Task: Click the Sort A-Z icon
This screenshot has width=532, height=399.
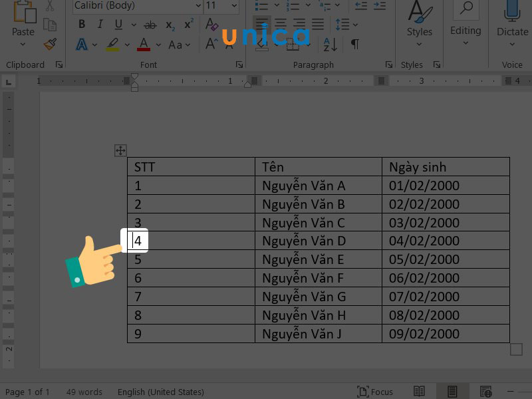Action: pos(331,45)
